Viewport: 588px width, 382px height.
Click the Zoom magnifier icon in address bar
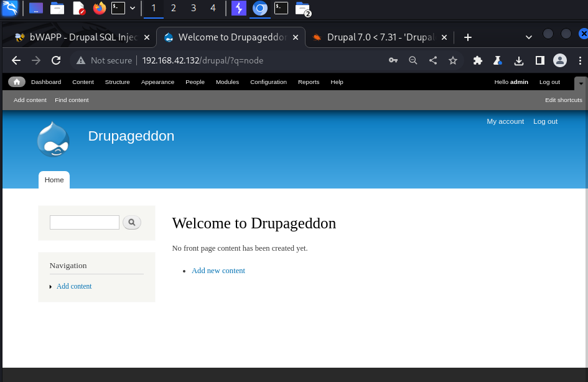click(413, 60)
